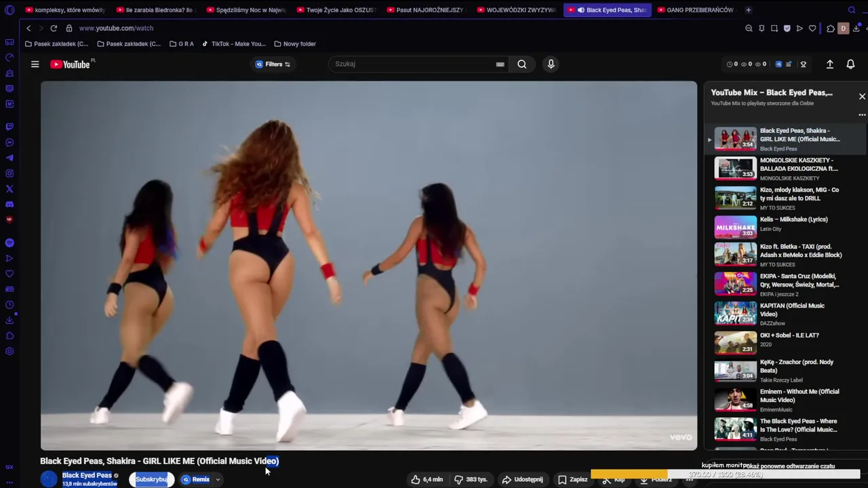Switch to the 'Spędziliśmy Noc' tab
868x488 pixels.
245,10
